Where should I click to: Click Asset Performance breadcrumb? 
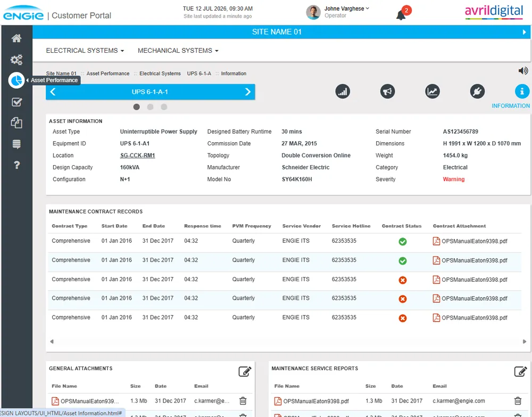pos(108,73)
